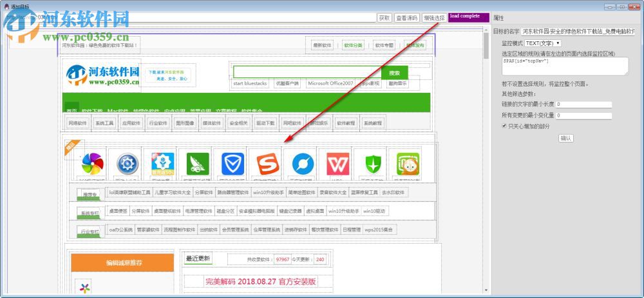Click the colorful pinwheel browser icon
The height and width of the screenshot is (298, 644).
click(x=92, y=164)
